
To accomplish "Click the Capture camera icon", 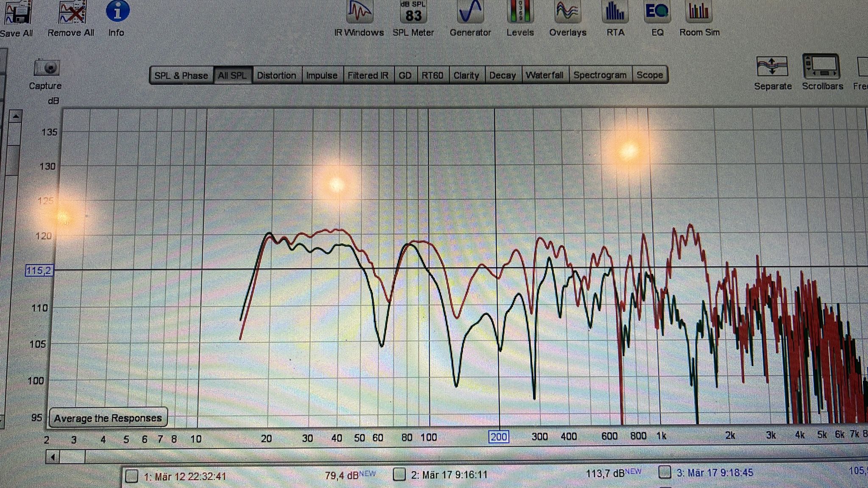I will pos(46,68).
